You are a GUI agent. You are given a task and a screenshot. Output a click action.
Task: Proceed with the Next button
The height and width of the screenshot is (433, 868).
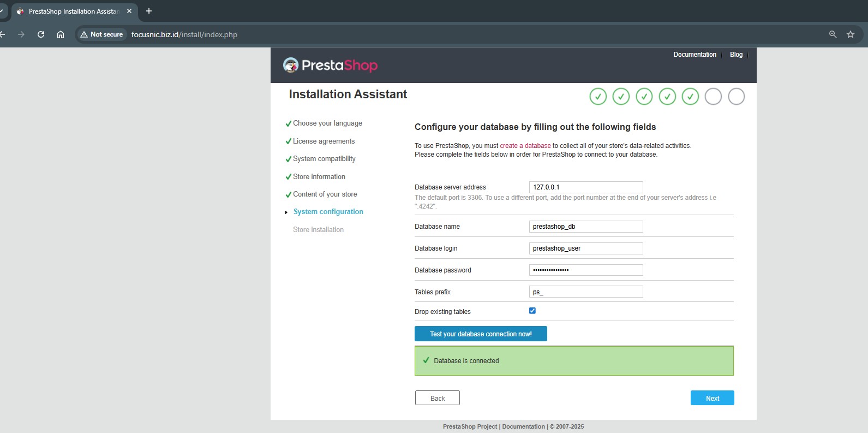[712, 398]
